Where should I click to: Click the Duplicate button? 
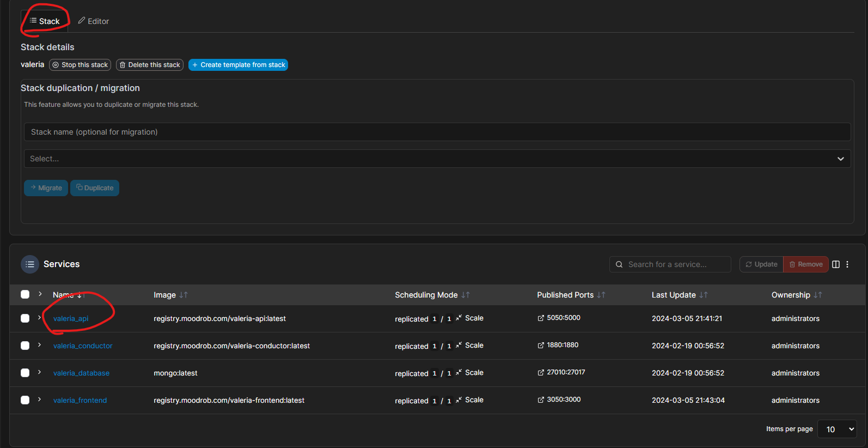point(95,188)
